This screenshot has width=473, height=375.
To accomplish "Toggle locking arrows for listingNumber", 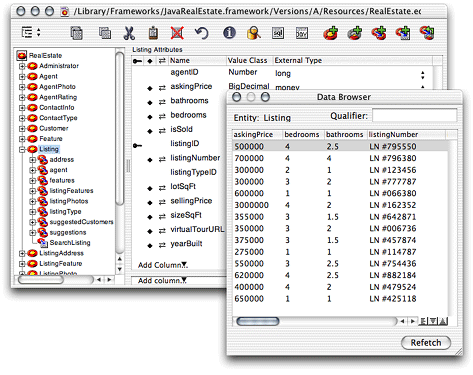I will tap(162, 160).
